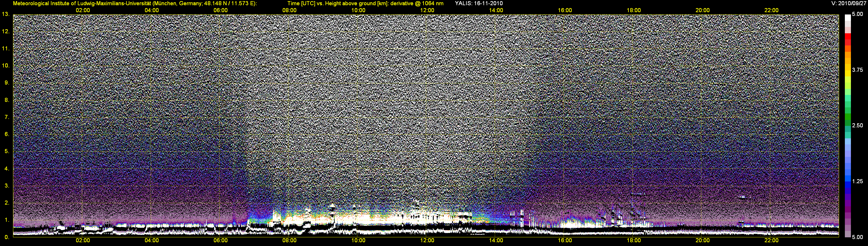Click the 10. km height axis label
The image size is (868, 246).
pos(6,65)
